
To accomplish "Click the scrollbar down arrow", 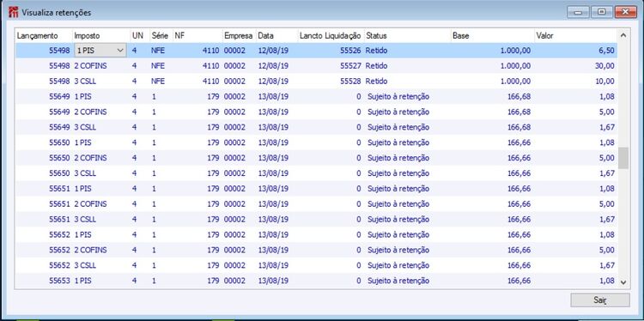I will click(623, 282).
